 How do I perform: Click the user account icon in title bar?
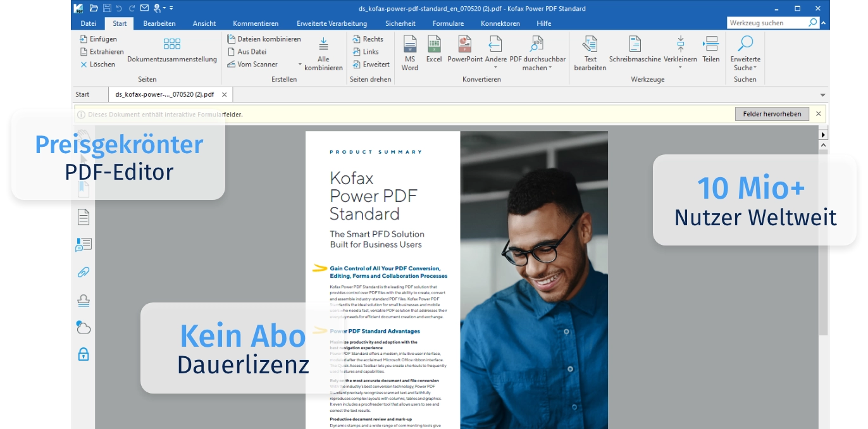point(158,8)
